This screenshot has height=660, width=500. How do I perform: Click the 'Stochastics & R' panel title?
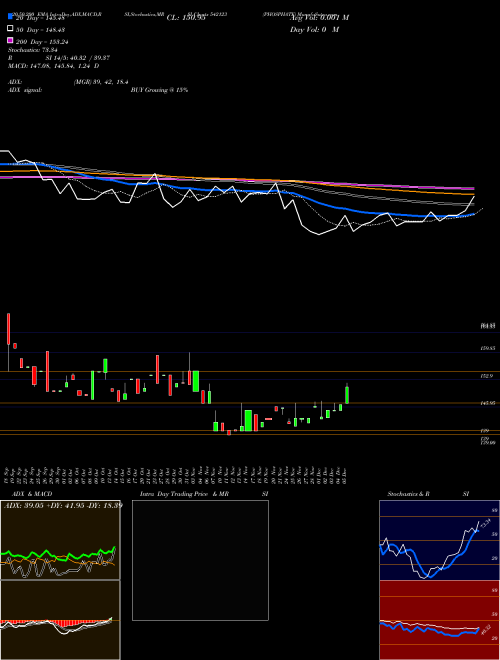pyautogui.click(x=408, y=494)
